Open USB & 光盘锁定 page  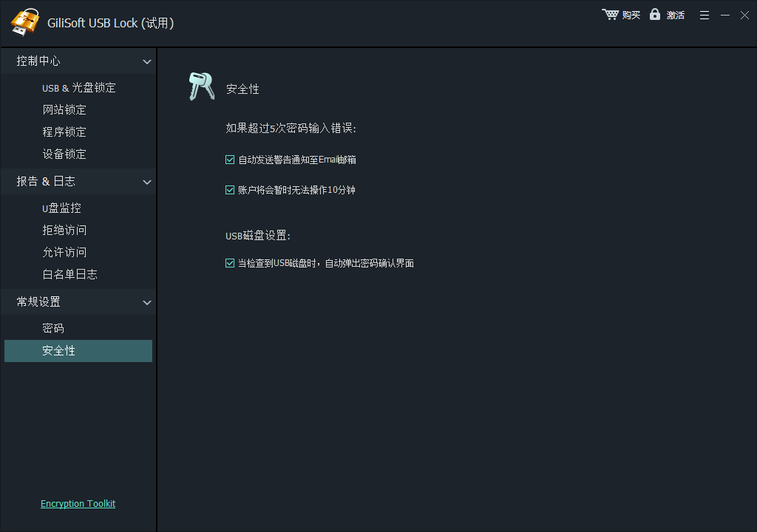[x=78, y=88]
